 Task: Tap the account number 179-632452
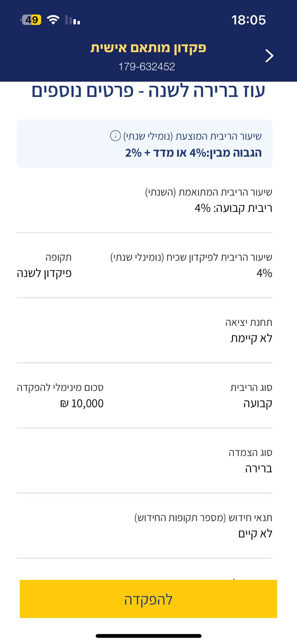[147, 67]
